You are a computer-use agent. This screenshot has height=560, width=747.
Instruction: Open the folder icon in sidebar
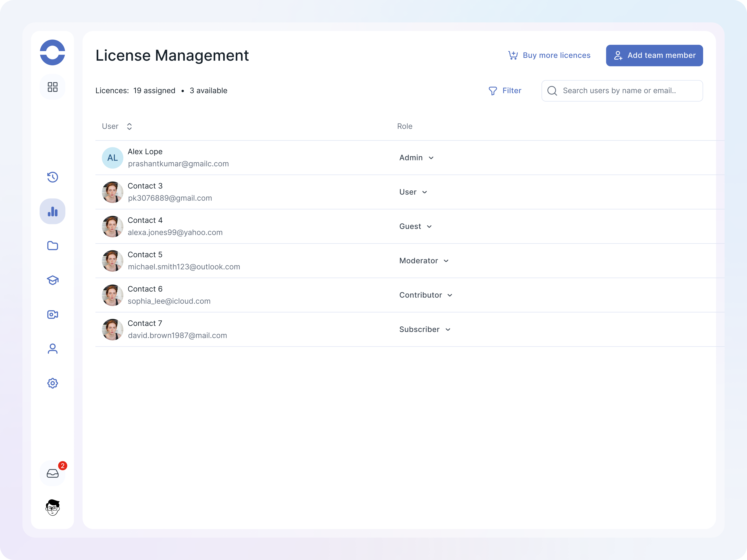(x=52, y=246)
